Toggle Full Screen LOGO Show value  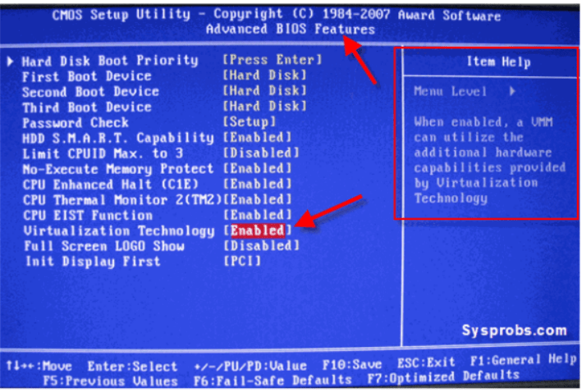pos(261,246)
